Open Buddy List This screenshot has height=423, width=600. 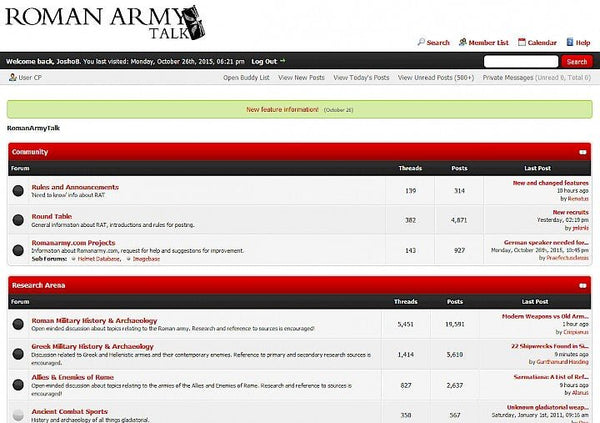246,78
